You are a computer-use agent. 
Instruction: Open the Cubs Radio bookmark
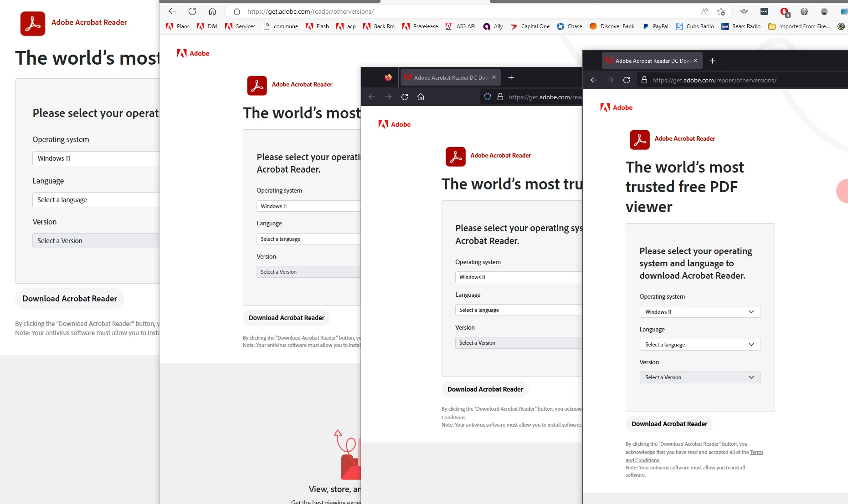coord(695,26)
